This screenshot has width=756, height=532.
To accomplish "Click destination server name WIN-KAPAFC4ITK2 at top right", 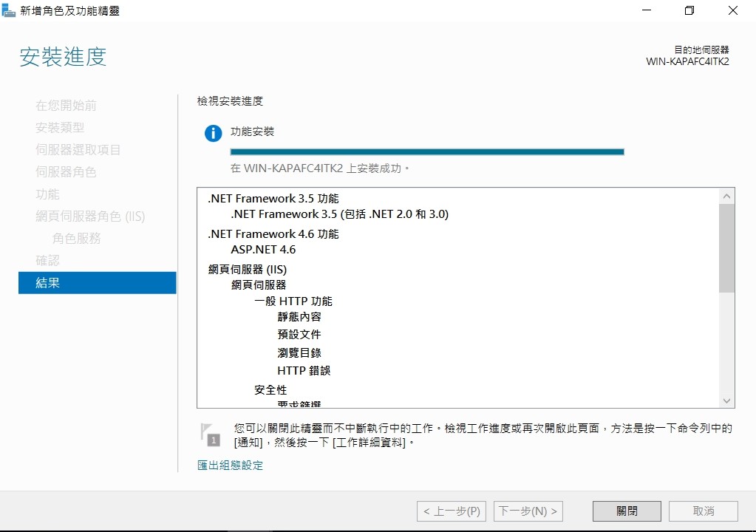I will click(x=687, y=61).
